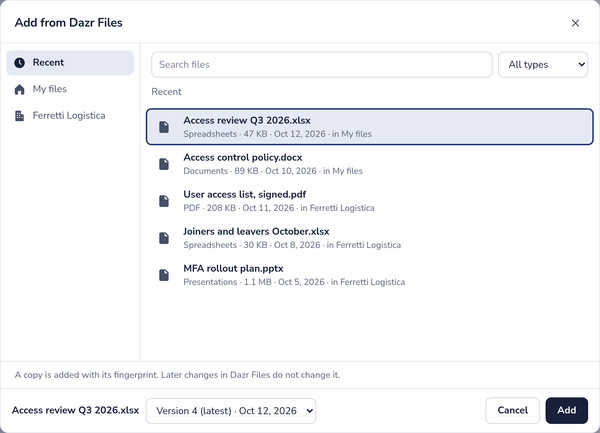The width and height of the screenshot is (600, 433).
Task: Click the Cancel button
Action: (x=512, y=410)
